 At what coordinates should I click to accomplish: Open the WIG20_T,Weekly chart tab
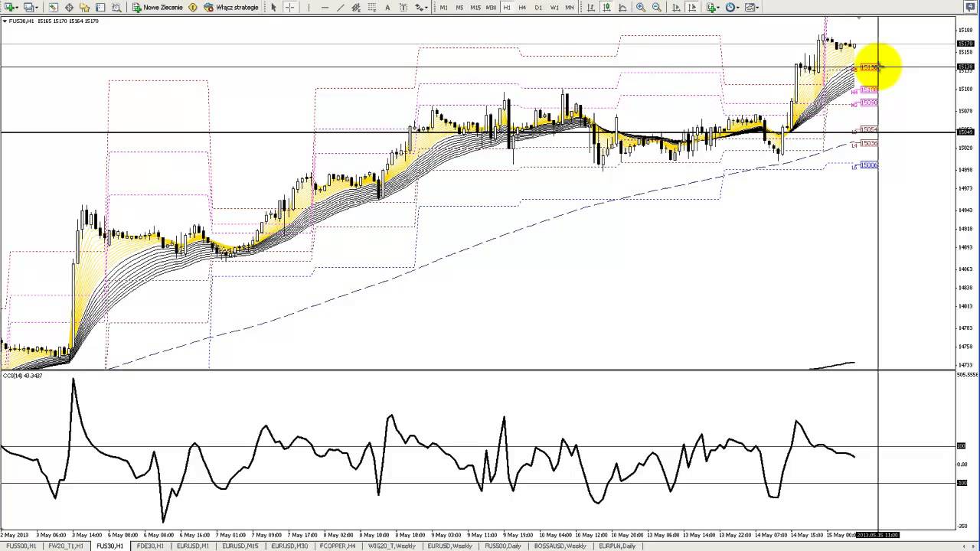click(x=392, y=546)
